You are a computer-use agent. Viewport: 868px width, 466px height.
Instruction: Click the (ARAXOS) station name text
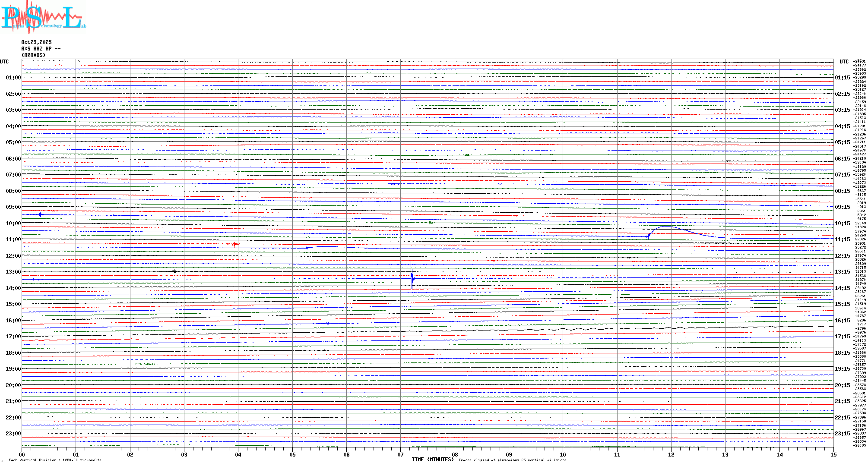pos(33,55)
